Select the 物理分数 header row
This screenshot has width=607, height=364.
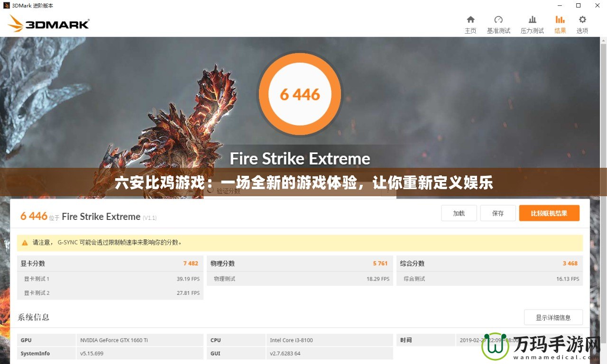click(x=300, y=264)
